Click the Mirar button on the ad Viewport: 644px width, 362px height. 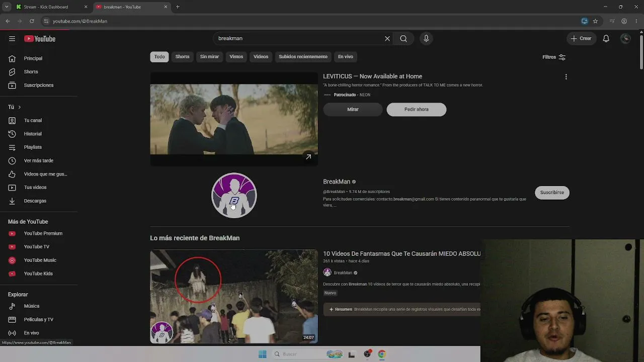tap(353, 110)
